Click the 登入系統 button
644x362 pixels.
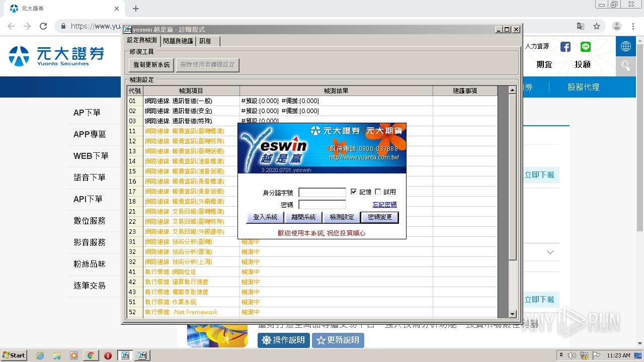(265, 217)
